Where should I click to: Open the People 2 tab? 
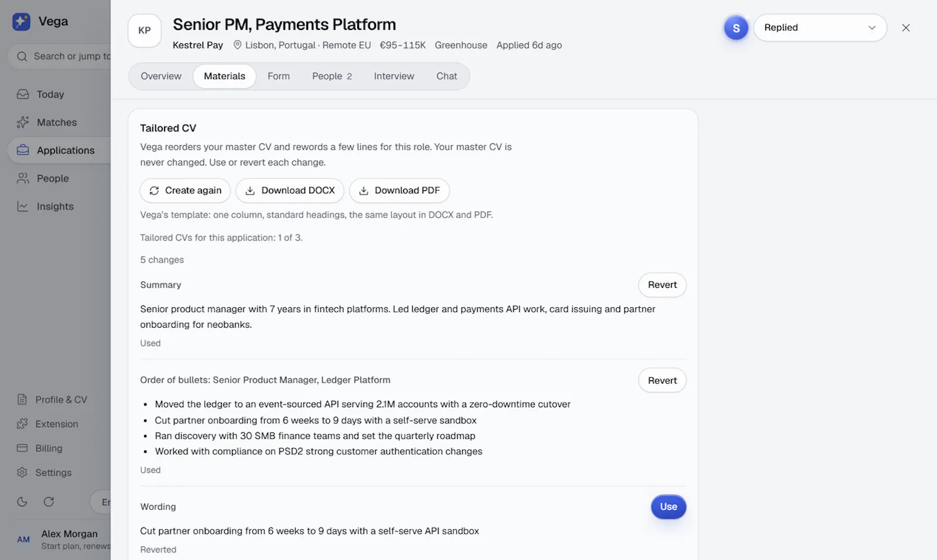[x=332, y=76]
